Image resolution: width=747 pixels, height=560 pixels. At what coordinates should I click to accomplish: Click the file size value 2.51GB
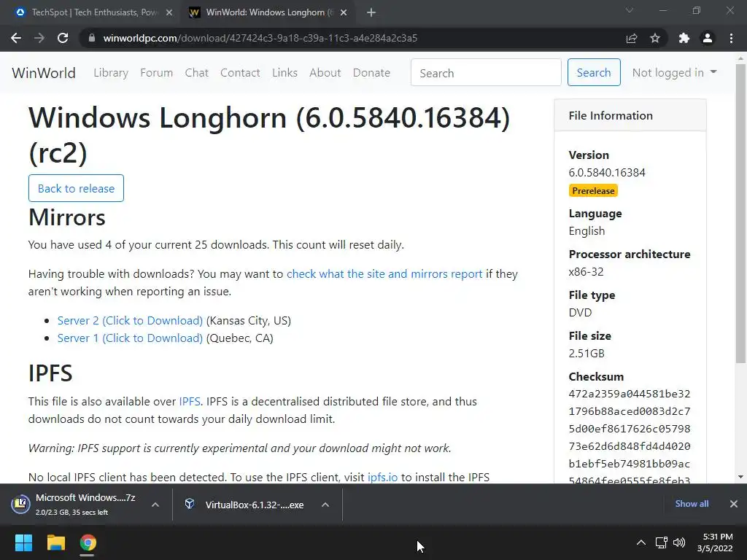pyautogui.click(x=587, y=354)
